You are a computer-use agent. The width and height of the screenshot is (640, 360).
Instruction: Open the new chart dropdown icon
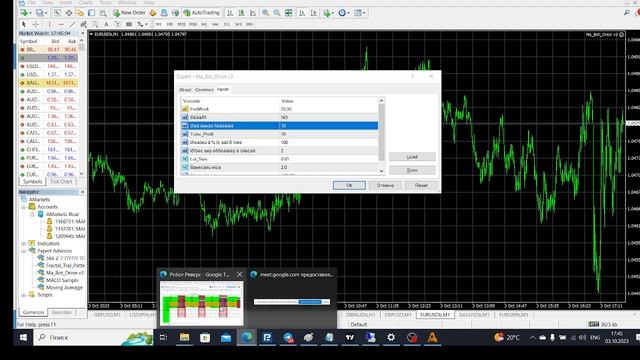25,13
